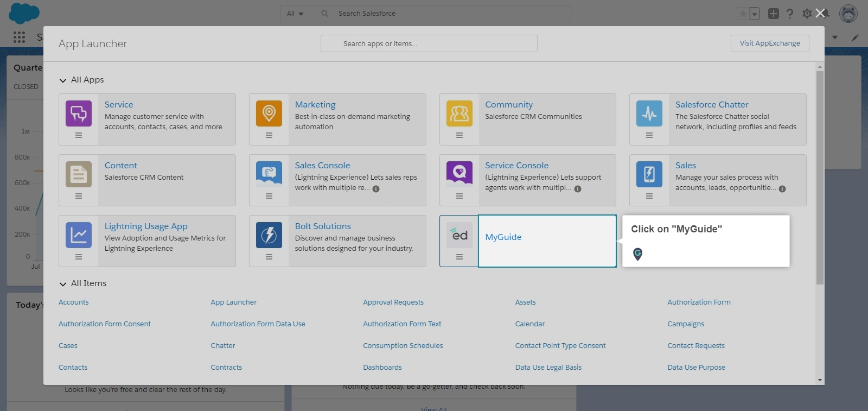
Task: Open the Campaigns item link
Action: (x=686, y=324)
